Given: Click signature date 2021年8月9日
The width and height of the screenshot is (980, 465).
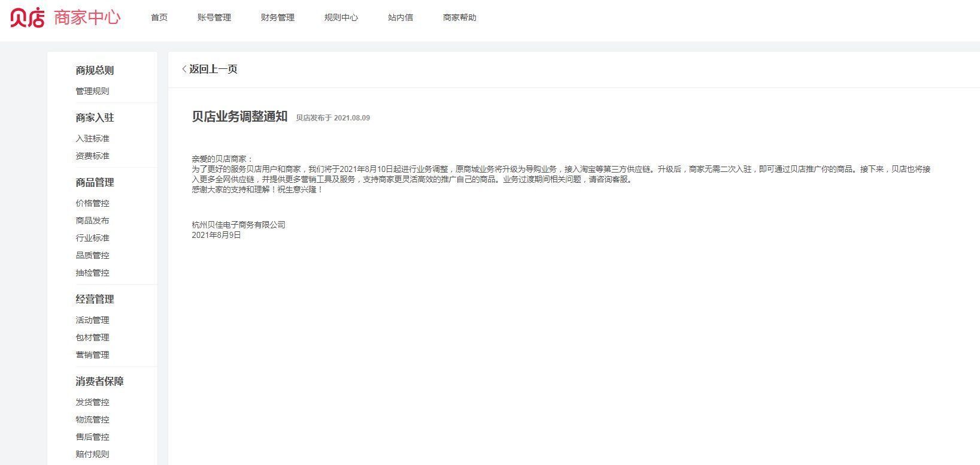Looking at the screenshot, I should point(216,235).
